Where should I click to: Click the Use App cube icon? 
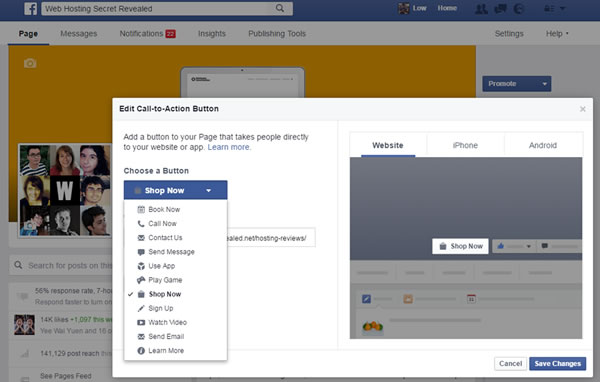click(141, 266)
